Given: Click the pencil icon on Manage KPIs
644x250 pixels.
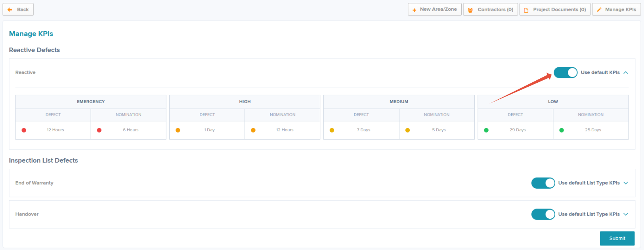Looking at the screenshot, I should [x=599, y=9].
